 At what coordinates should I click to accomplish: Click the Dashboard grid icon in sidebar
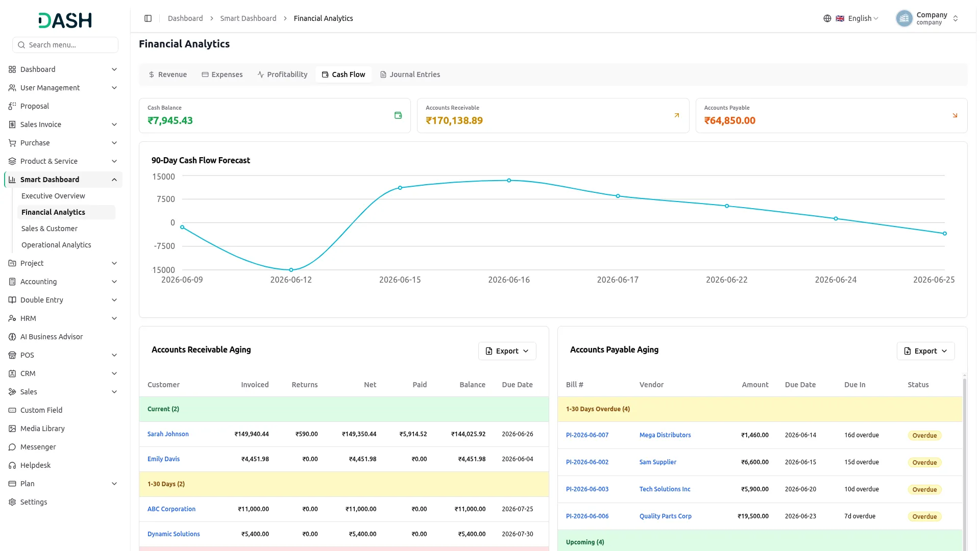(x=12, y=69)
